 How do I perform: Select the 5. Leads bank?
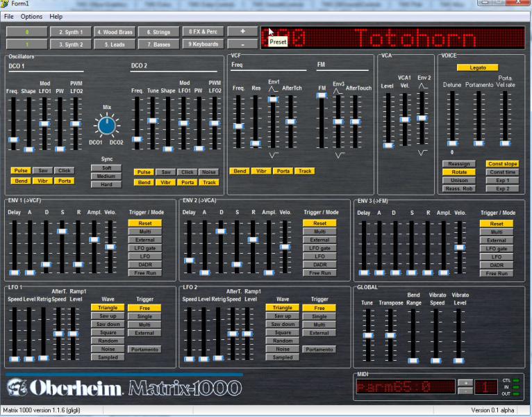(x=115, y=44)
